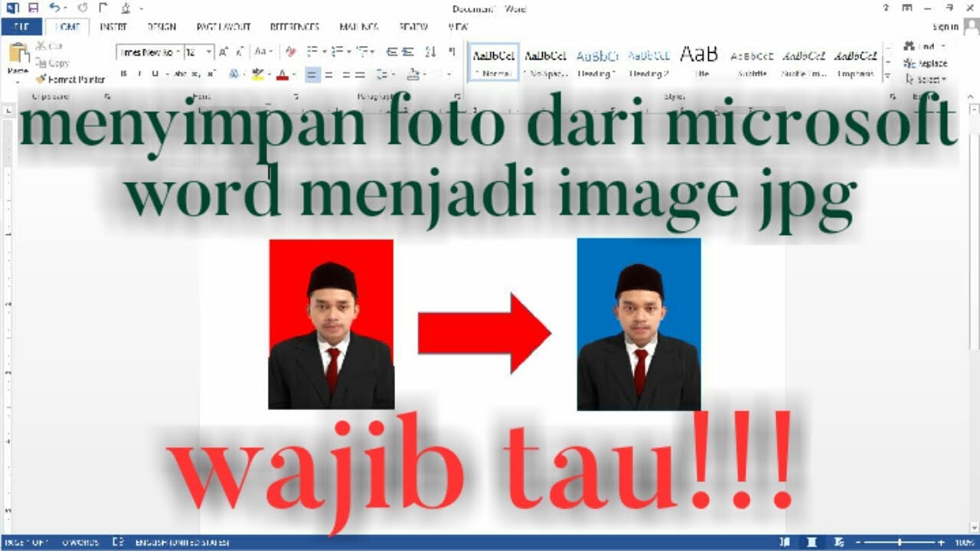This screenshot has height=551, width=980.
Task: Select the Format Painter tool
Action: pos(70,79)
